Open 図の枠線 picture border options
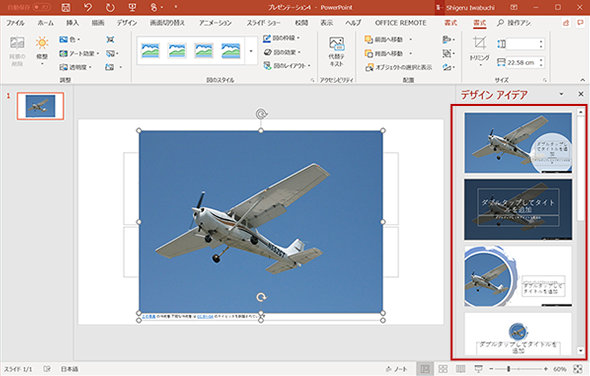590x376 pixels. (x=281, y=38)
